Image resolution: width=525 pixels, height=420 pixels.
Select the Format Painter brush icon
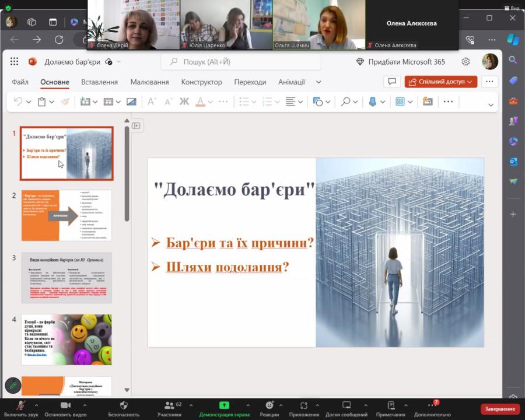65,101
